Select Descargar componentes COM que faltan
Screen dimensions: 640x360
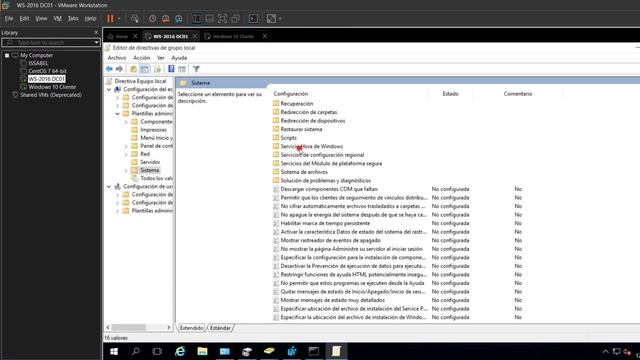(x=329, y=189)
